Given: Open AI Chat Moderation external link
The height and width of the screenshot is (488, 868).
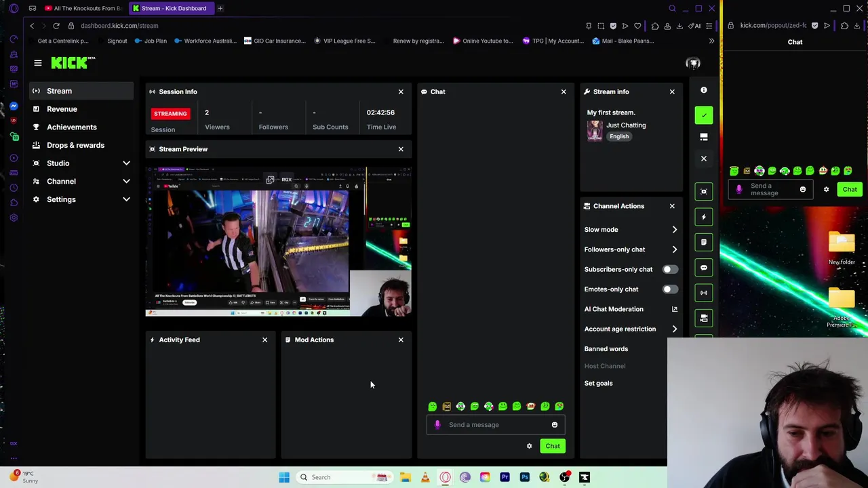Looking at the screenshot, I should click(x=674, y=309).
